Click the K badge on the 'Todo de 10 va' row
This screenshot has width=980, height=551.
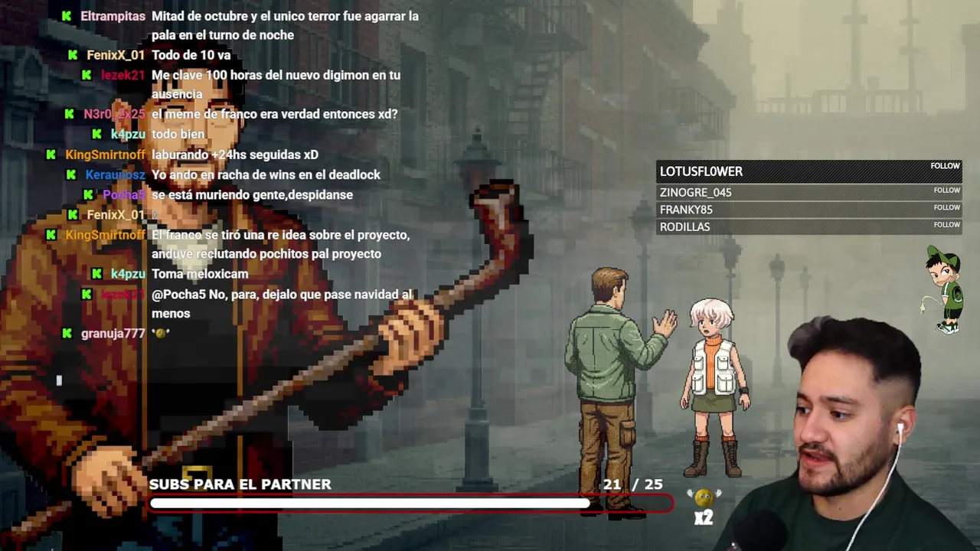(73, 55)
